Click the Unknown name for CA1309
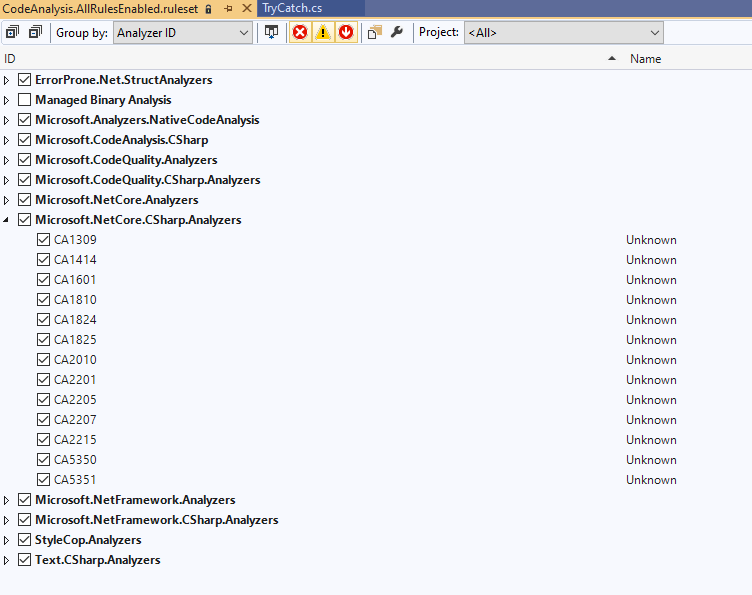752x595 pixels. (x=651, y=240)
